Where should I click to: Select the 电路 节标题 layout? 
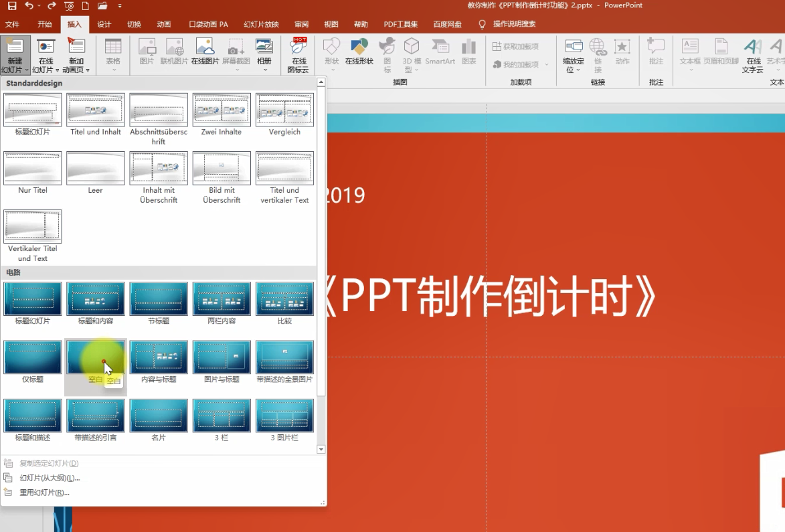(158, 303)
